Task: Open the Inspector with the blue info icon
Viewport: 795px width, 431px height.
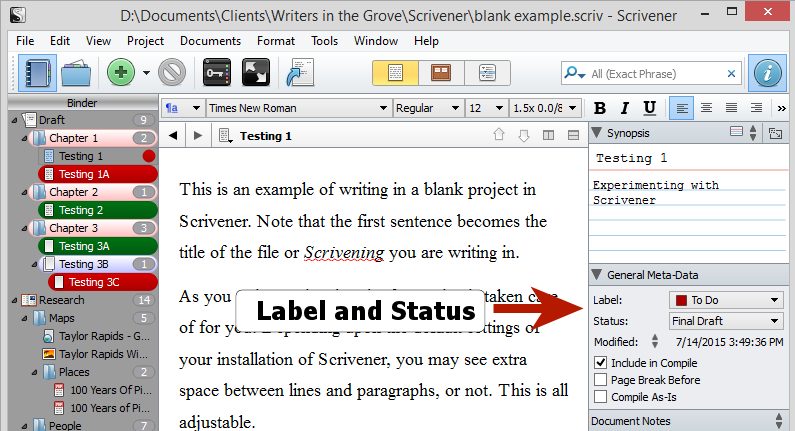Action: point(767,73)
